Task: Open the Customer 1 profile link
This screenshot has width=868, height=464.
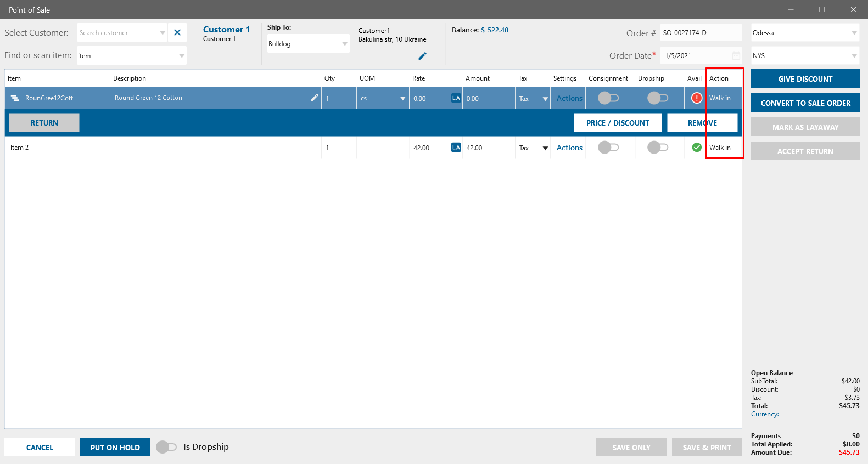Action: [x=226, y=29]
